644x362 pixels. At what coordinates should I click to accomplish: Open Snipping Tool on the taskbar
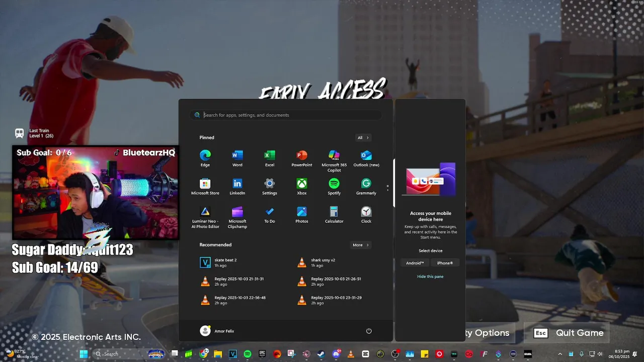click(291, 354)
